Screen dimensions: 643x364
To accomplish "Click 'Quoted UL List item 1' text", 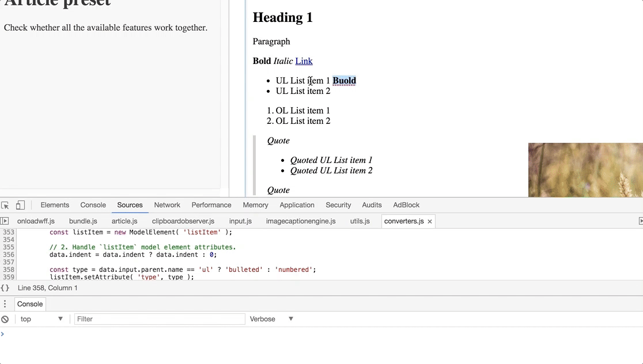I will (x=331, y=160).
